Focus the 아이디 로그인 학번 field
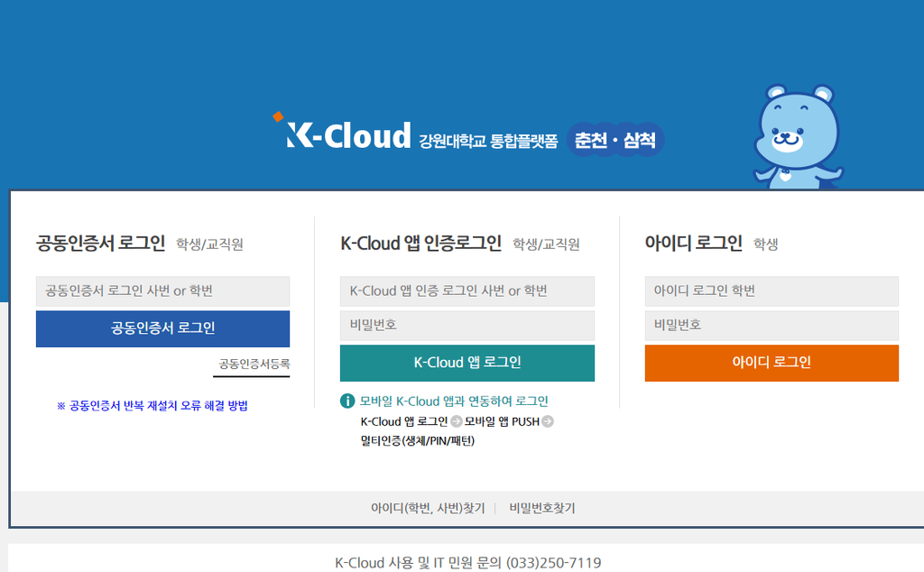924x572 pixels. [772, 291]
